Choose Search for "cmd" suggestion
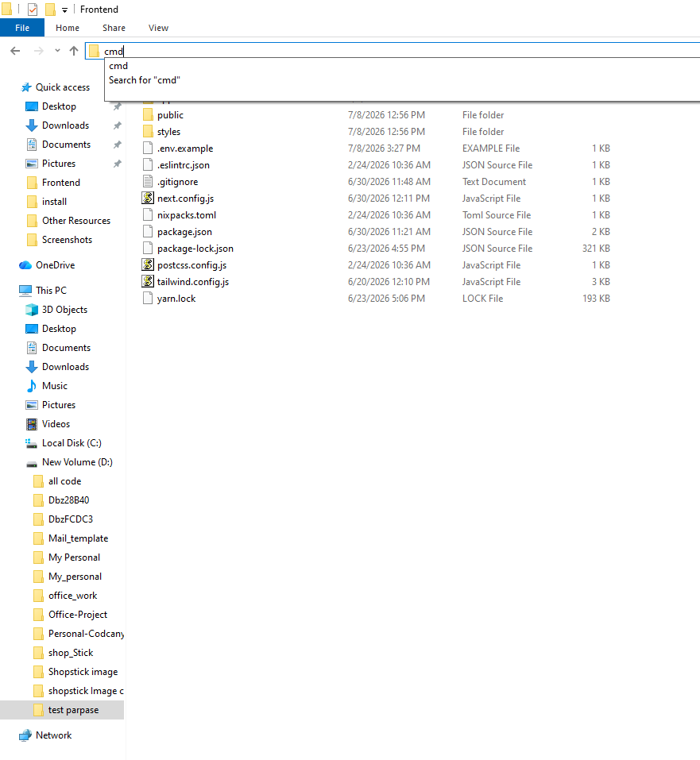Viewport: 700px width, 760px height. pyautogui.click(x=145, y=80)
